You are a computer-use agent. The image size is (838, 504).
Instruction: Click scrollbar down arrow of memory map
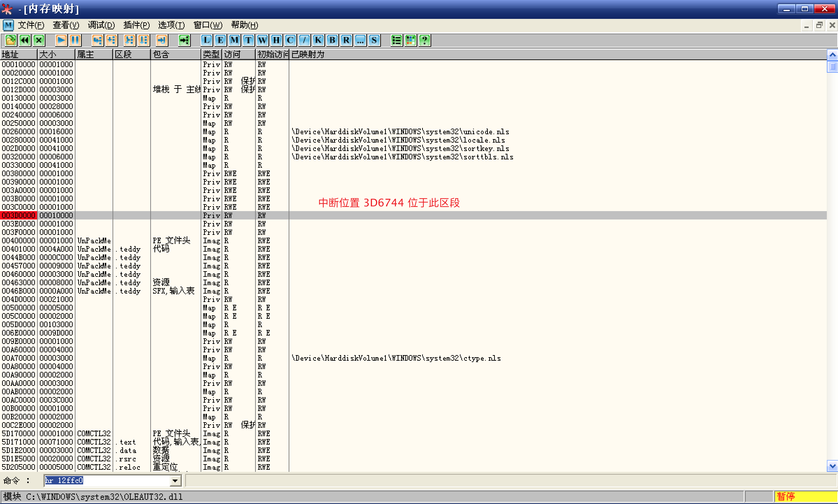[x=833, y=466]
